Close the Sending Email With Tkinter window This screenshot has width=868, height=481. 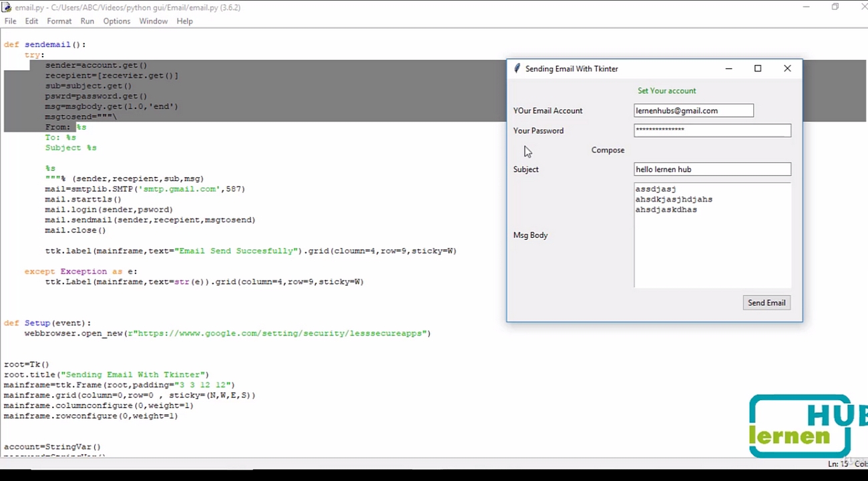(787, 69)
